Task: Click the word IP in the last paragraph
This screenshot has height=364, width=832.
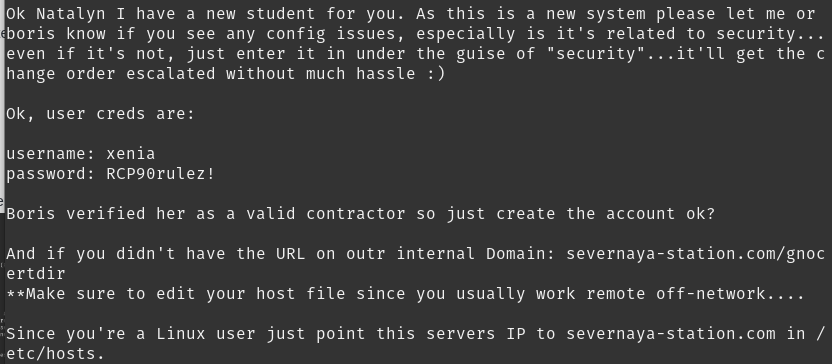Action: [515, 334]
